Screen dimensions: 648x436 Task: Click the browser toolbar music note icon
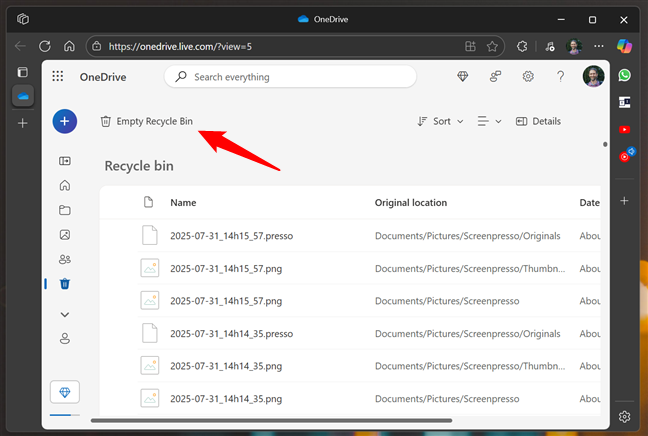(x=550, y=46)
